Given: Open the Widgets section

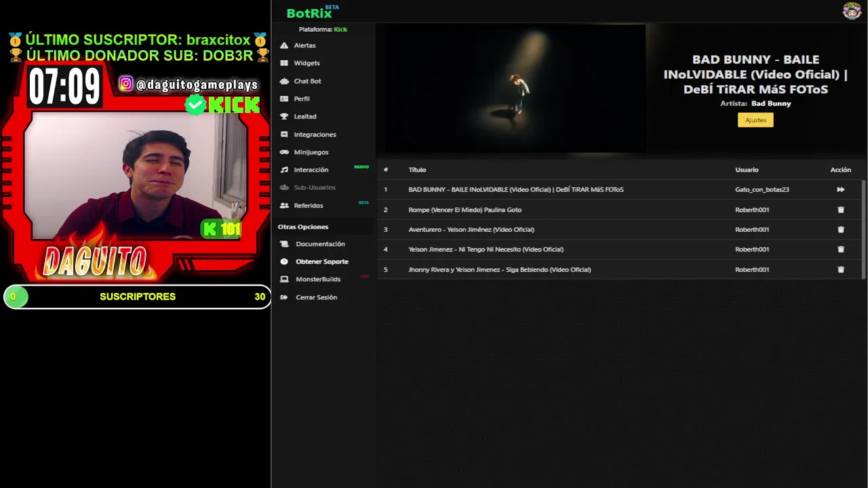Looking at the screenshot, I should [x=307, y=63].
